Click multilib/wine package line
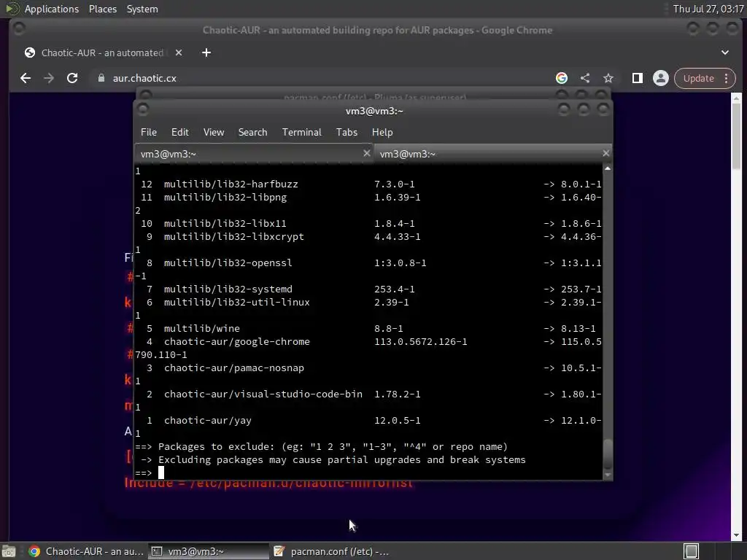Viewport: 747px width, 560px height. tap(368, 329)
